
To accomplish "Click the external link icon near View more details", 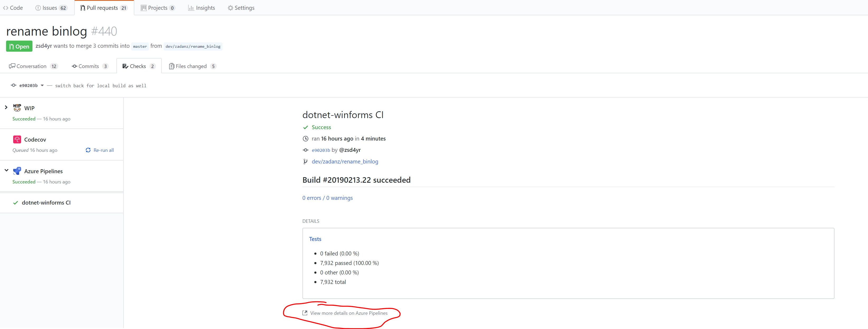I will click(305, 313).
